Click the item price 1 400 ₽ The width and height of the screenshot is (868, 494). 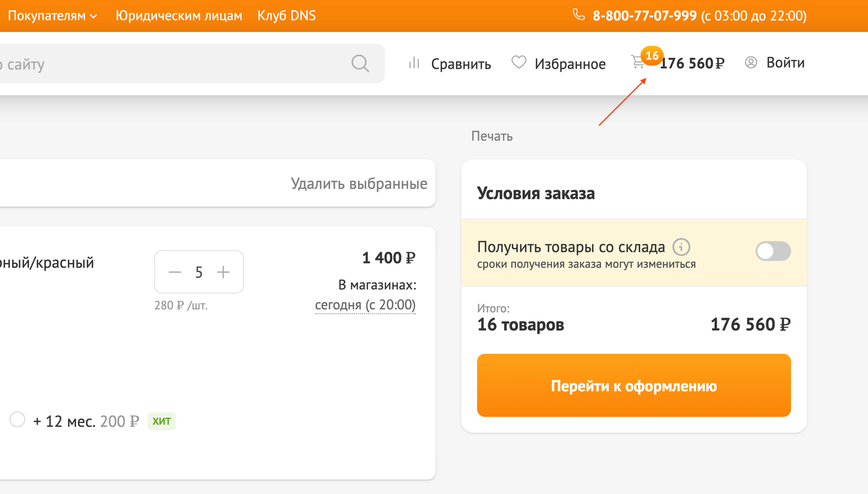pos(389,258)
